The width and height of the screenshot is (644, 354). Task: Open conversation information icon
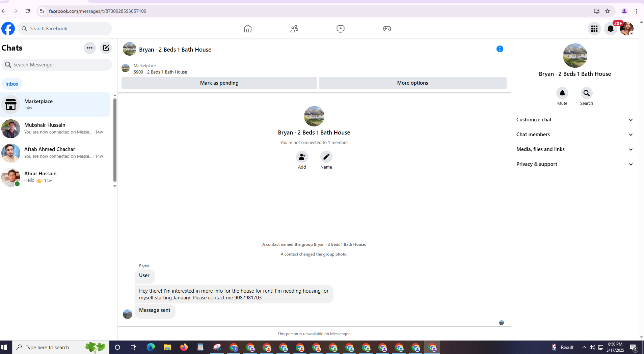pyautogui.click(x=500, y=49)
